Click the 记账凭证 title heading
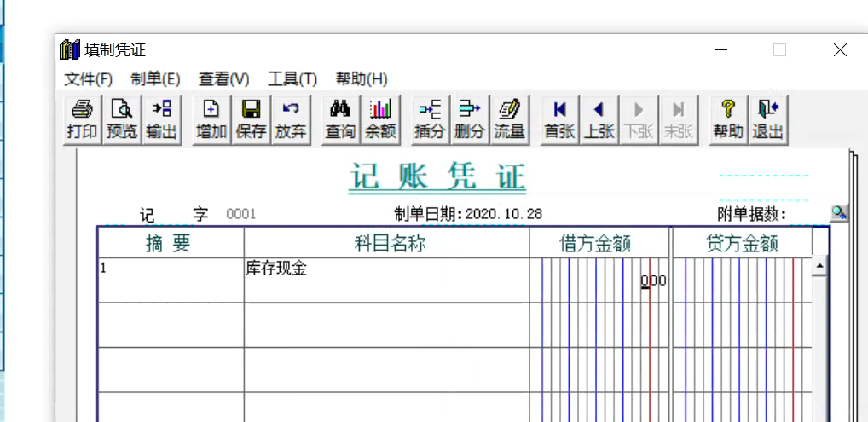Image resolution: width=868 pixels, height=422 pixels. [x=437, y=178]
